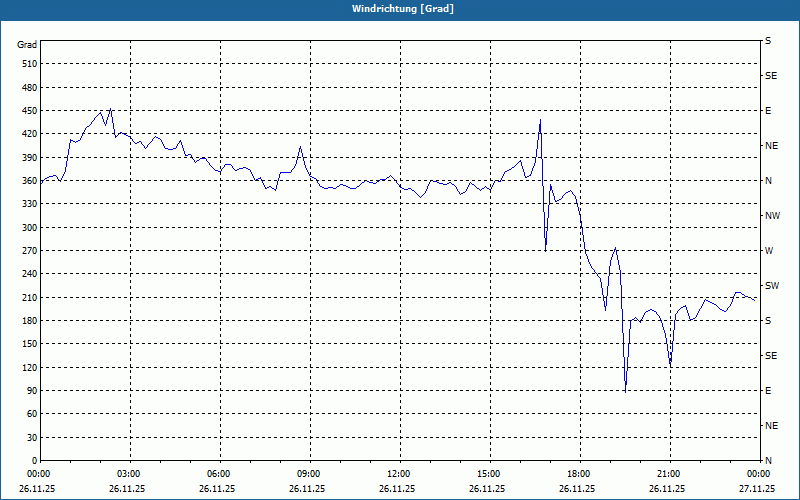Select the 26.11.25 date under 06:00
The width and height of the screenshot is (800, 500).
217,488
